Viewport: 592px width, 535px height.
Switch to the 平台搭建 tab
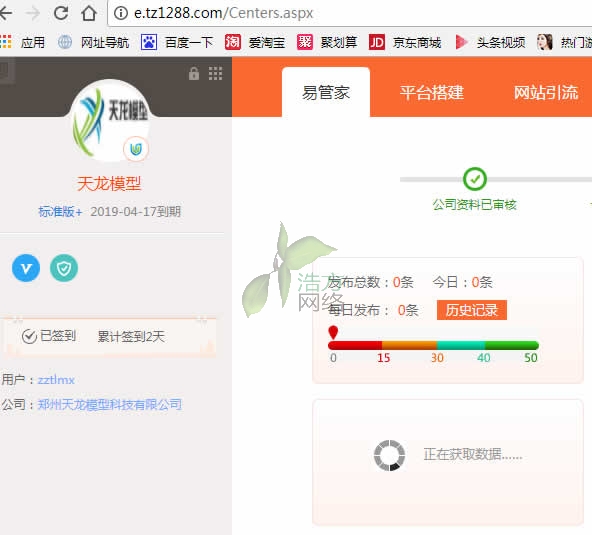[x=432, y=93]
